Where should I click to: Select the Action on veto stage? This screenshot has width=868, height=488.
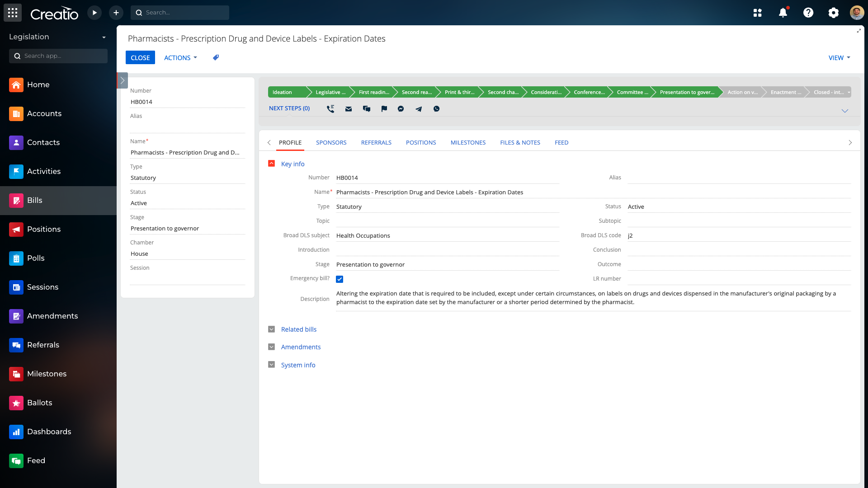pos(742,92)
